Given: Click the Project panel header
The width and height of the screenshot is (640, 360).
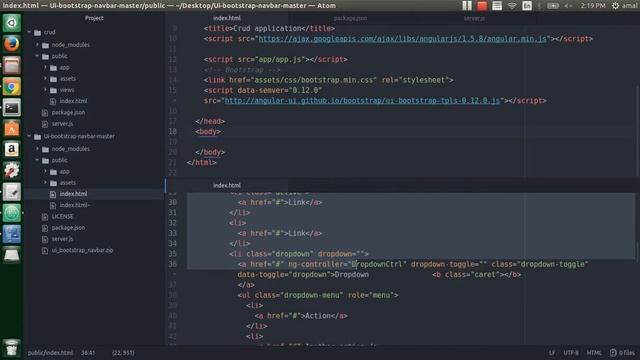Looking at the screenshot, I should click(x=94, y=18).
